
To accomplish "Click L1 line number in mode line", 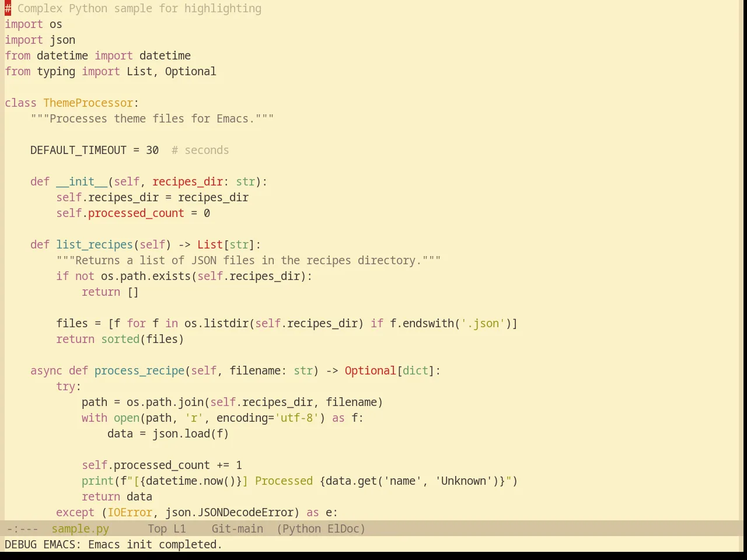I will point(179,528).
